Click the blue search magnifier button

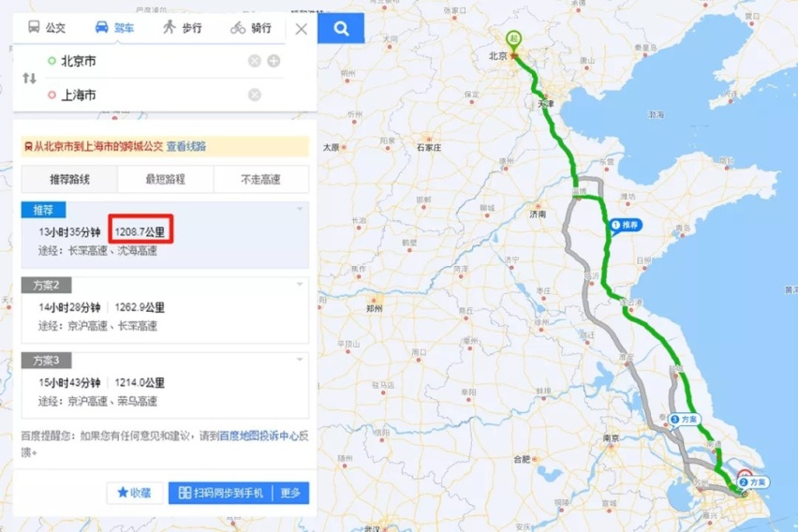point(341,28)
